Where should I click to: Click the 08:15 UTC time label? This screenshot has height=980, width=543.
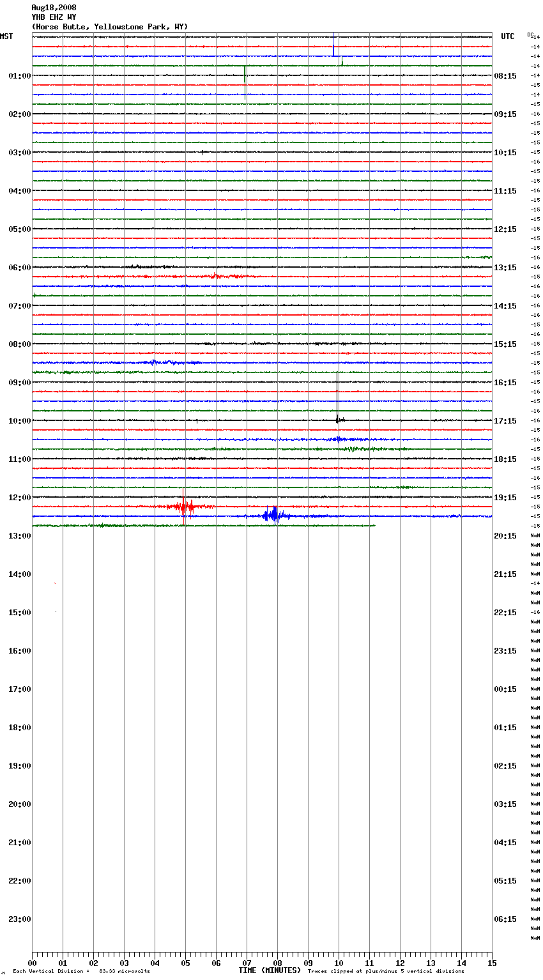(x=505, y=76)
